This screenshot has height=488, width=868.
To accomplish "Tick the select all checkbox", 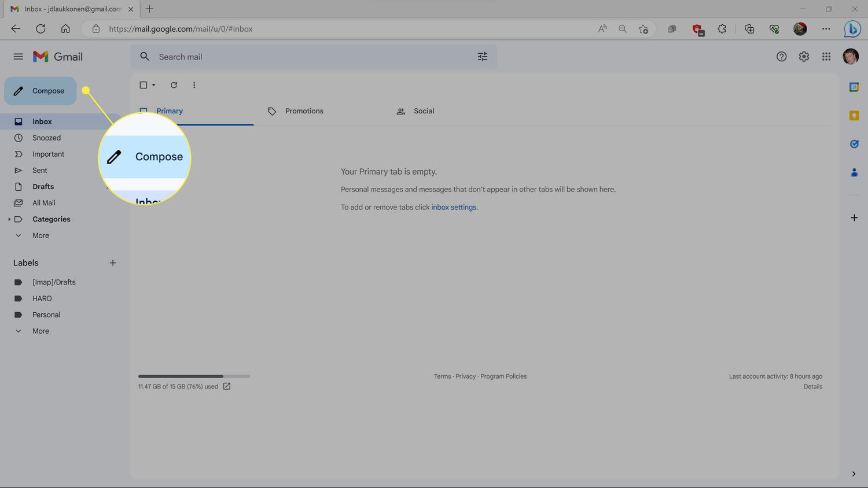I will pyautogui.click(x=144, y=85).
